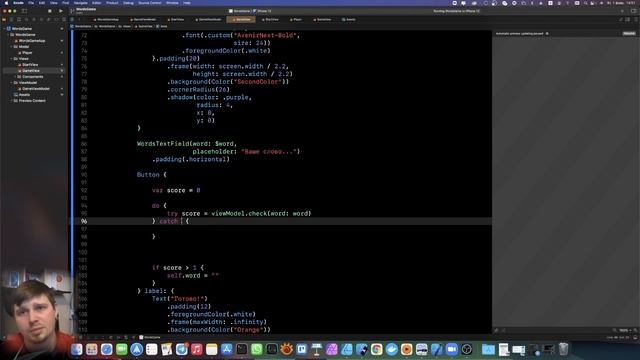
Task: Click line number 96 in gutter
Action: coord(84,221)
